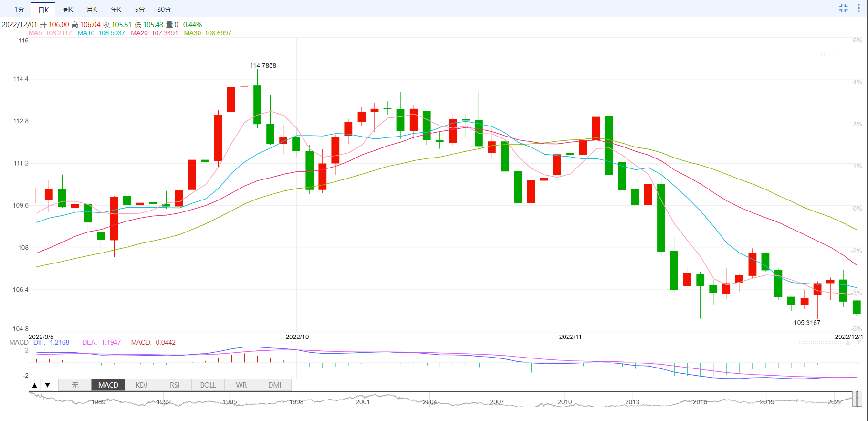The height and width of the screenshot is (421, 868).
Task: Click the 2022/11 x-axis date label
Action: tap(571, 337)
